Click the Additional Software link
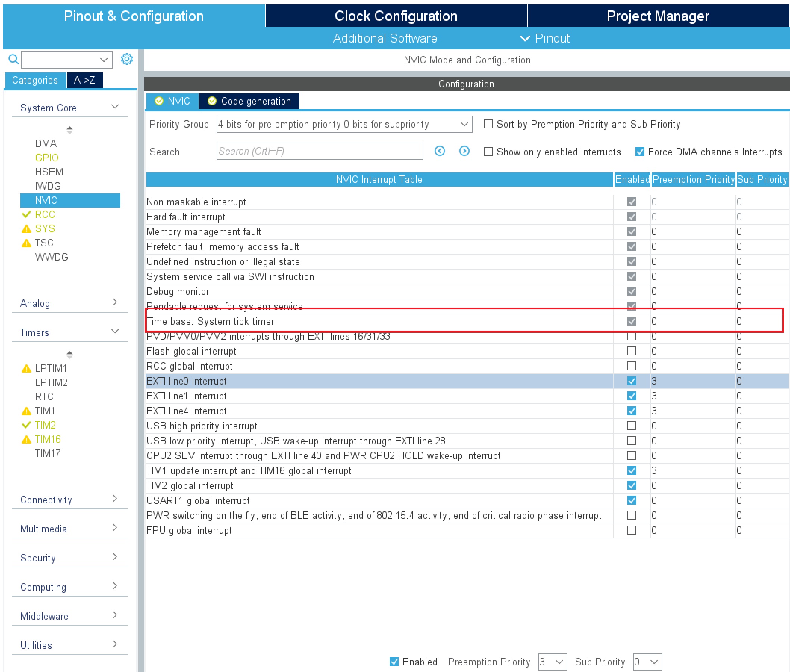Screen dimensions: 790x672 tap(385, 38)
